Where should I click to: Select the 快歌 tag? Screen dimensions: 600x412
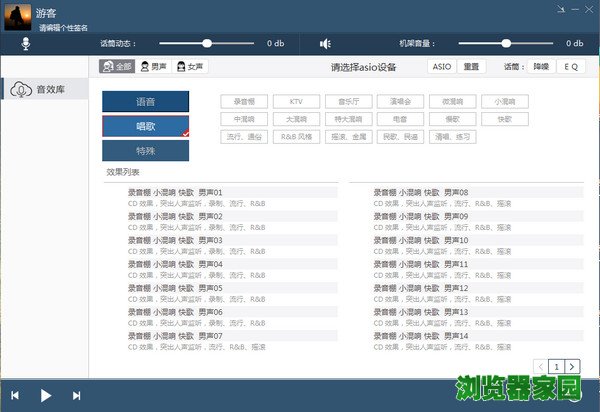(x=505, y=119)
